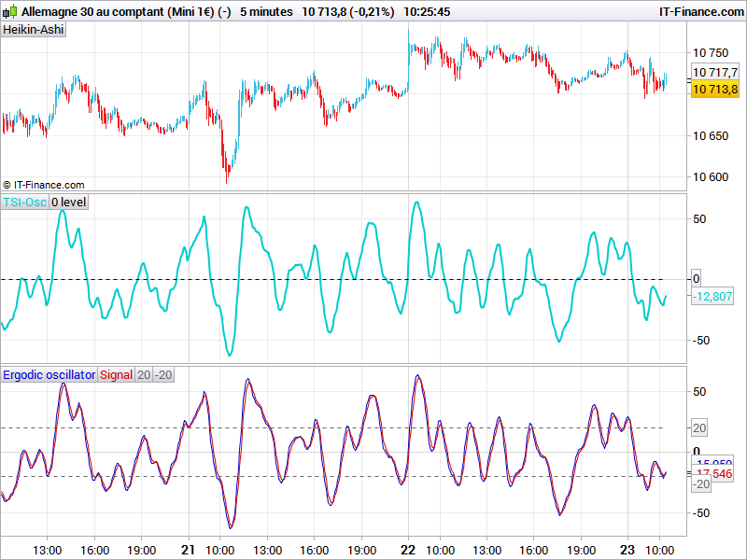Click the 5 minutes timeframe text
Image resolution: width=747 pixels, height=560 pixels.
(266, 11)
